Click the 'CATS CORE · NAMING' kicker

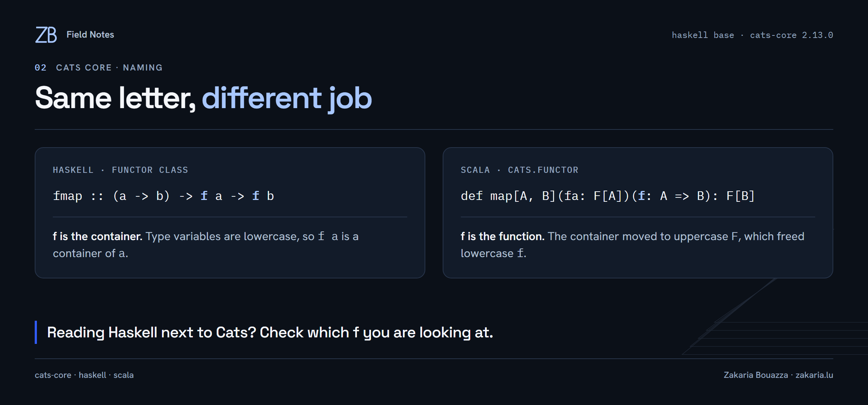(109, 68)
